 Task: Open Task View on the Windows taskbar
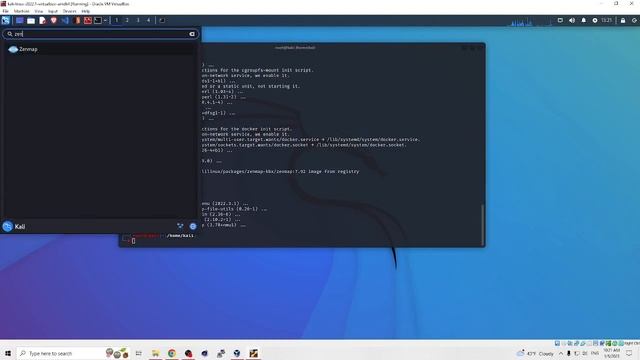[138, 353]
